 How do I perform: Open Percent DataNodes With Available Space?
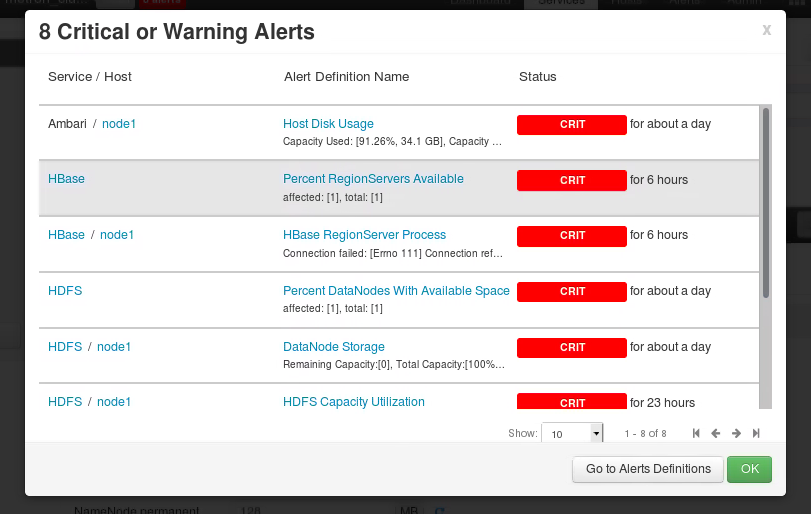pos(396,291)
